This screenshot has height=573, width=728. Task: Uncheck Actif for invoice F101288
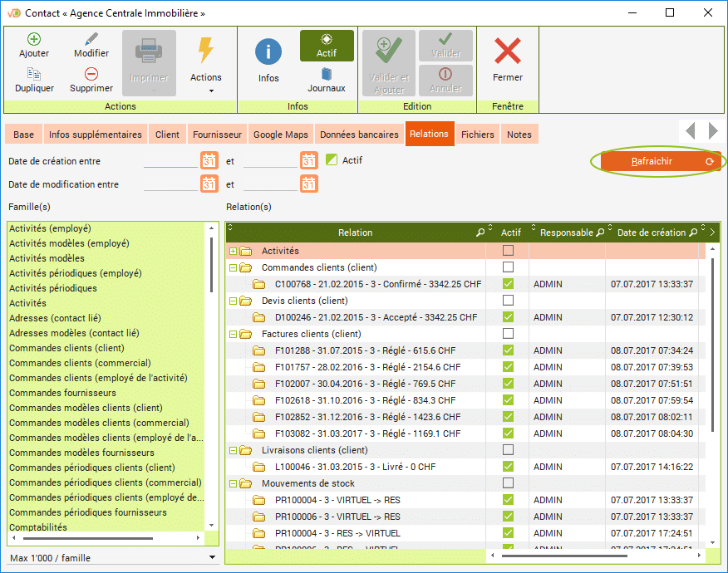click(x=508, y=350)
